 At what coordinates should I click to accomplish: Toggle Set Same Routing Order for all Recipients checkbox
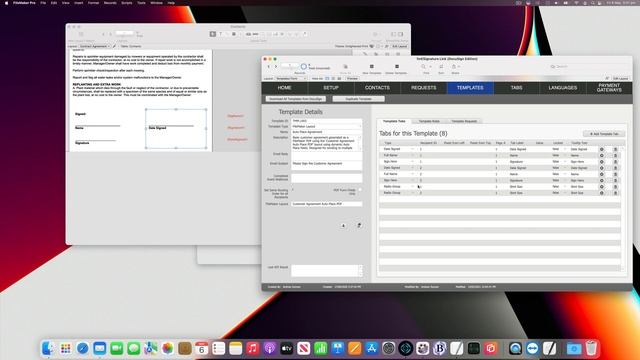coord(293,190)
